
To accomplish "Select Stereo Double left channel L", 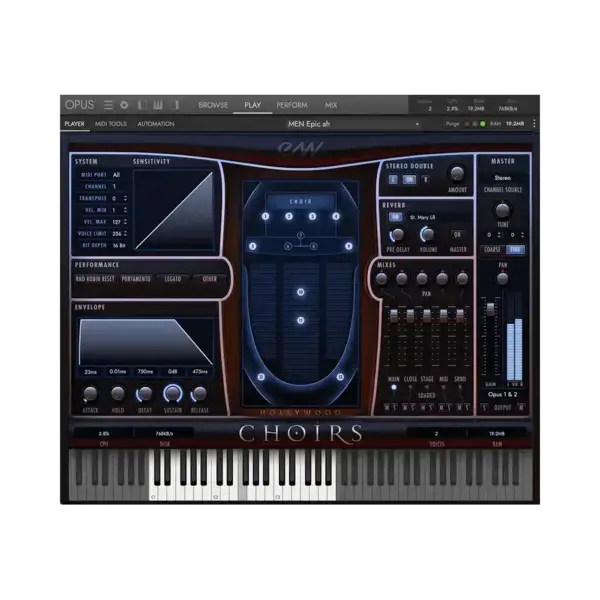I will pyautogui.click(x=393, y=179).
